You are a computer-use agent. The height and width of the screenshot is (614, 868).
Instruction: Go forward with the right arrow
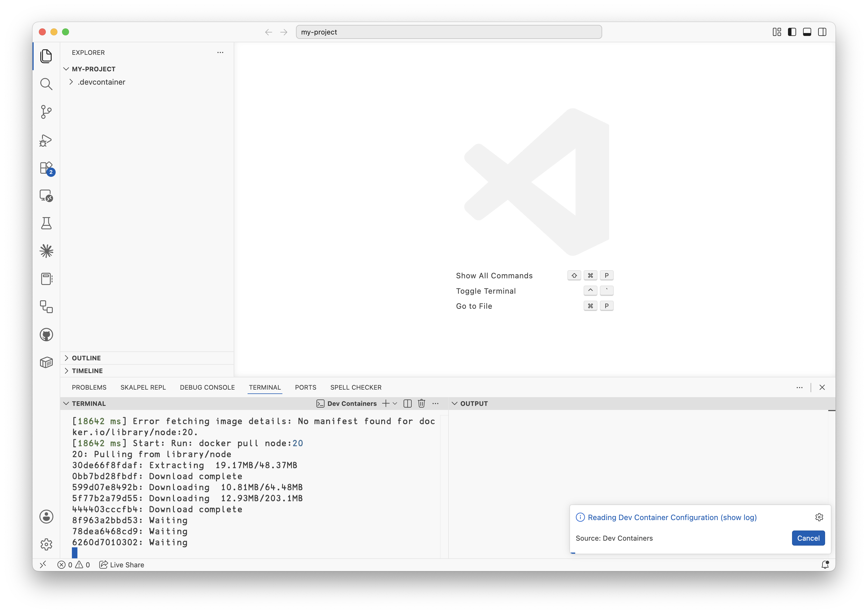284,32
